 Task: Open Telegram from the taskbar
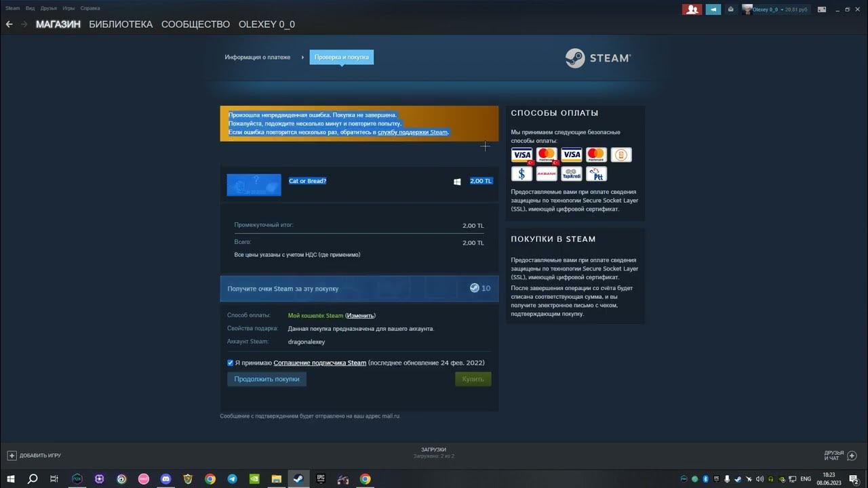pyautogui.click(x=232, y=479)
